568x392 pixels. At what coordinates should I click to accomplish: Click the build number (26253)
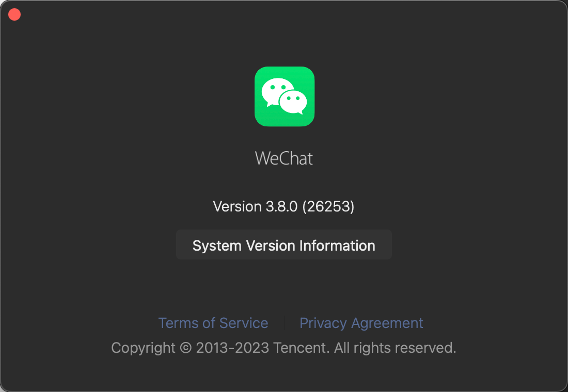(x=328, y=206)
